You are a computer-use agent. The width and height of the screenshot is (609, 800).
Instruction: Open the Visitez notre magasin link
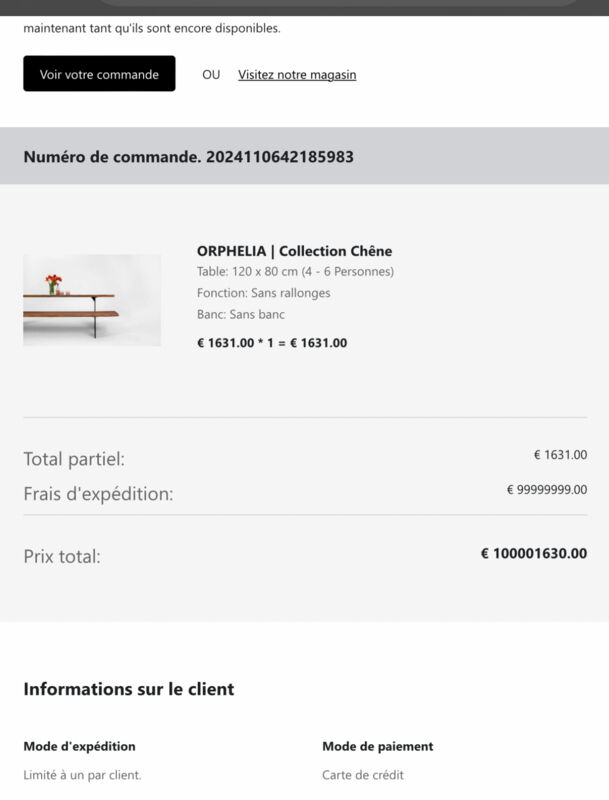297,75
